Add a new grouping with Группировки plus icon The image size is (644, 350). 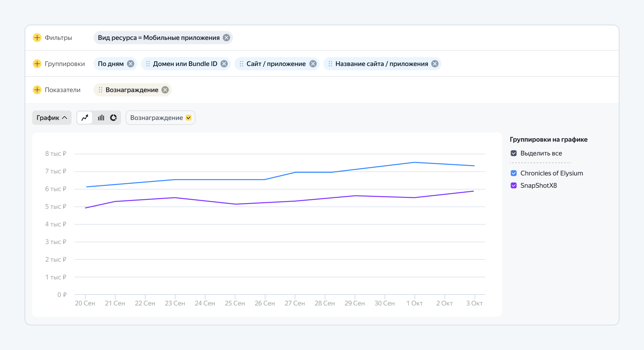37,64
